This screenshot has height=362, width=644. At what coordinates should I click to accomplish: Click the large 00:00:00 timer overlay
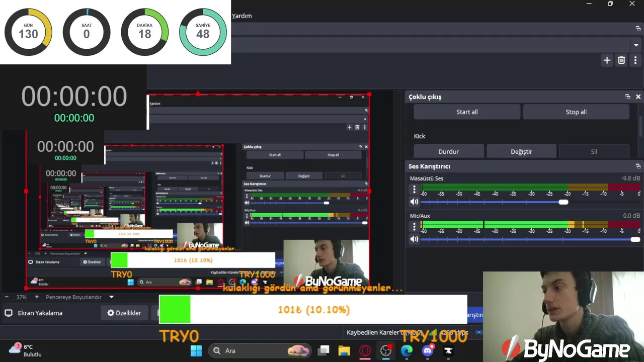point(74,97)
